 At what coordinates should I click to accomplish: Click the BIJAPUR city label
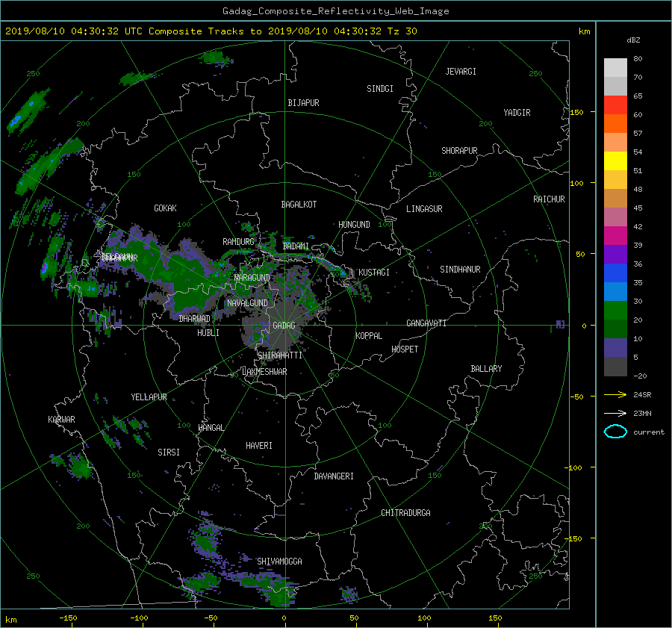(303, 103)
